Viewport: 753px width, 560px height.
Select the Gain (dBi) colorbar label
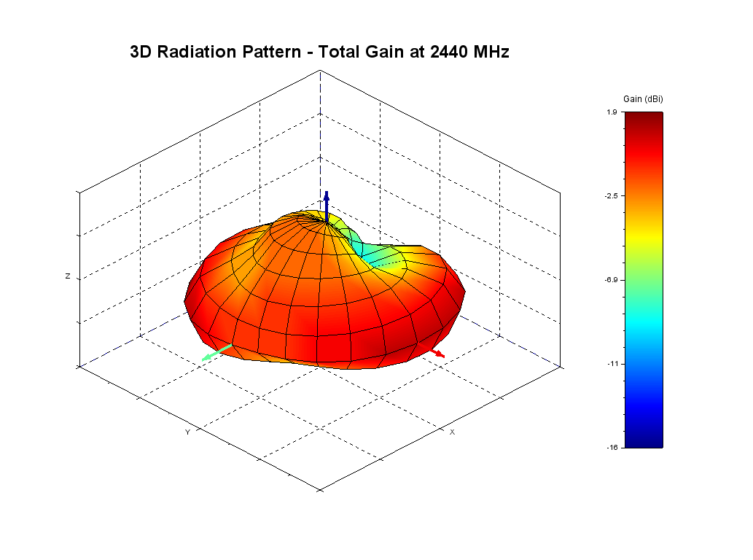[x=643, y=98]
